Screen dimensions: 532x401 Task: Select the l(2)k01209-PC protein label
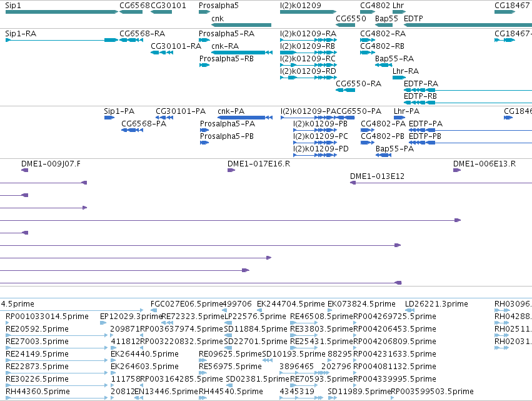[x=321, y=136]
